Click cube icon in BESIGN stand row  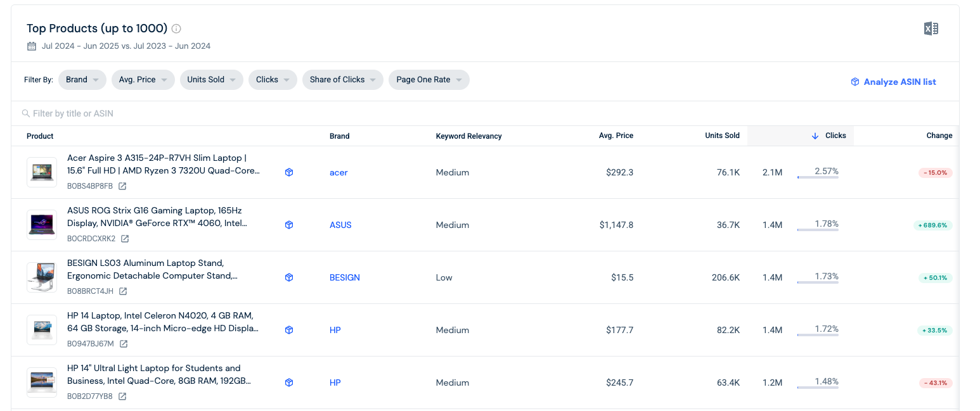pos(289,277)
